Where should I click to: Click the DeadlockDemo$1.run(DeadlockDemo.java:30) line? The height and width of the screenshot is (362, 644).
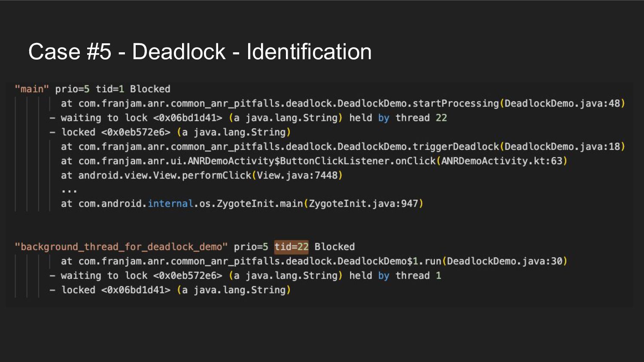point(314,261)
